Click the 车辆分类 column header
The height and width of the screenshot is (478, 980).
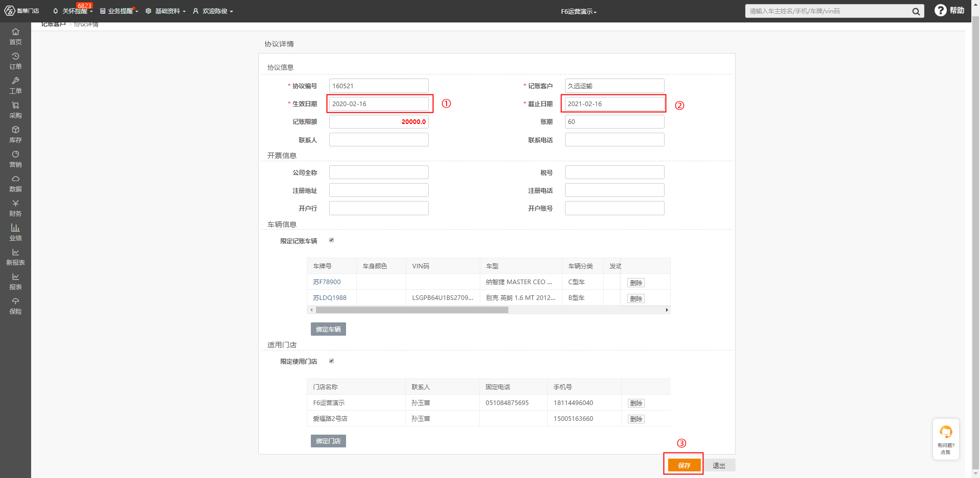pyautogui.click(x=582, y=266)
